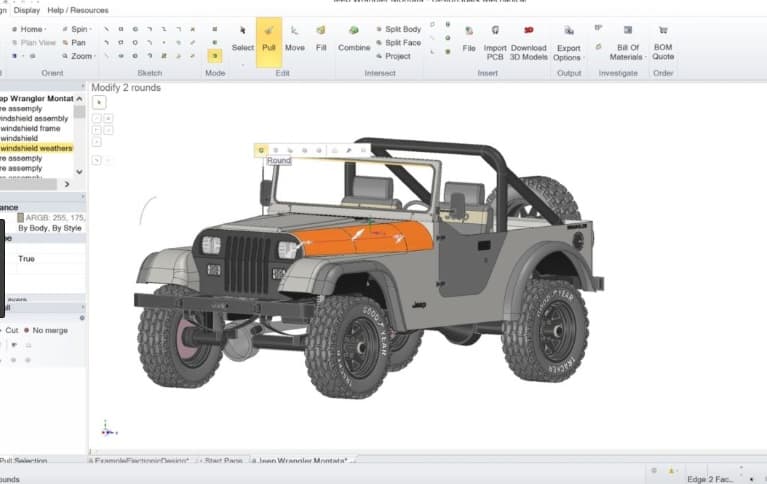Expand the Zoom dropdown in Orient group
Image resolution: width=767 pixels, height=484 pixels.
(x=83, y=56)
